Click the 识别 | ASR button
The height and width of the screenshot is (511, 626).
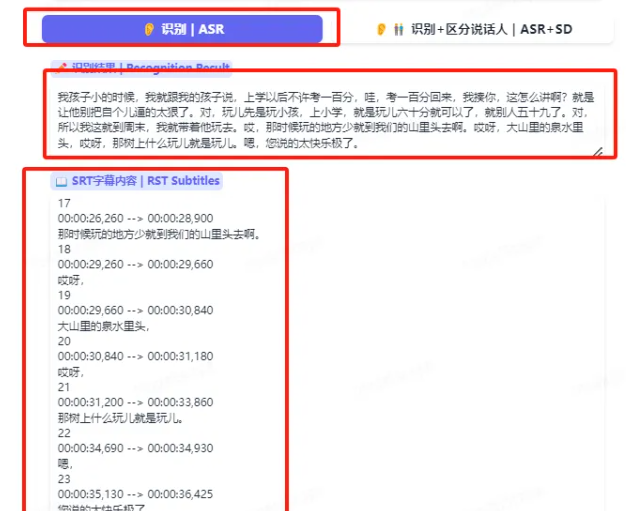coord(182,29)
